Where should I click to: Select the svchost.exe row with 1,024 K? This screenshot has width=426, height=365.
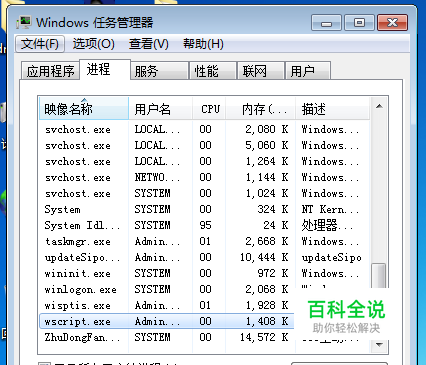coord(204,193)
